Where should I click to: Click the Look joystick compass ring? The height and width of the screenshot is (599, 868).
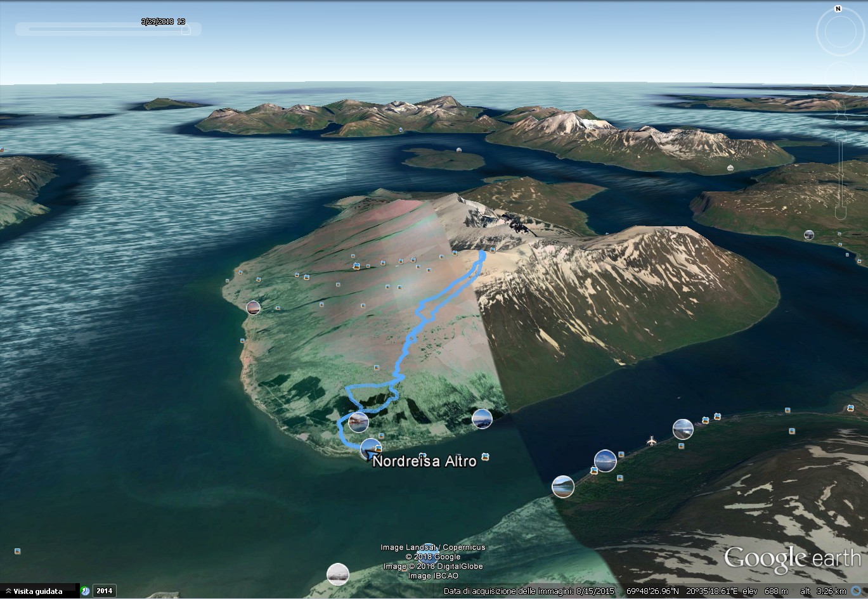click(x=839, y=33)
